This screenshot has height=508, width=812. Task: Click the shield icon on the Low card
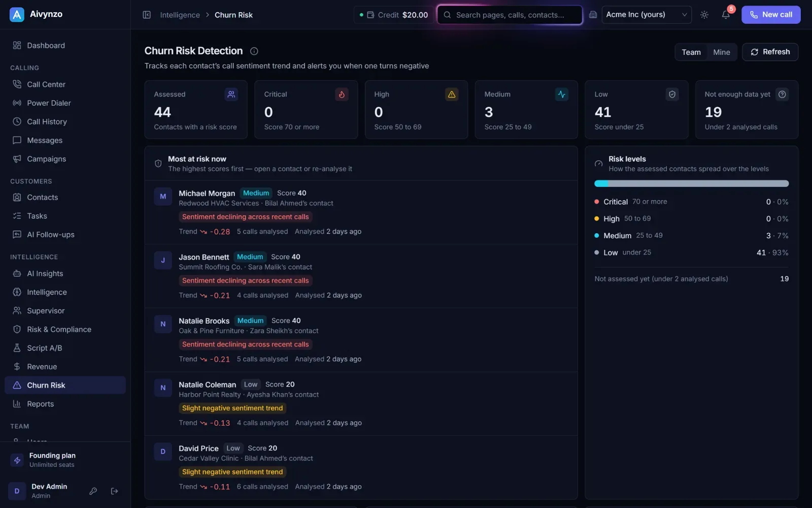pos(672,94)
